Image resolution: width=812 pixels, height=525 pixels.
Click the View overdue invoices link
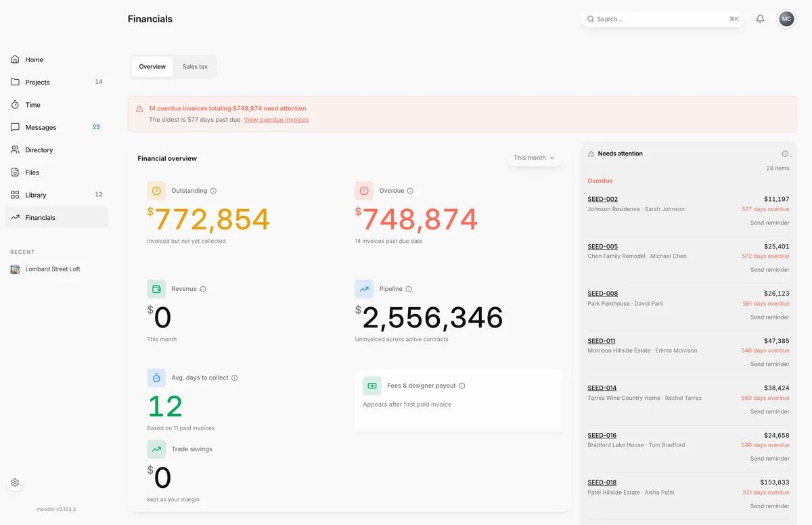(x=276, y=120)
